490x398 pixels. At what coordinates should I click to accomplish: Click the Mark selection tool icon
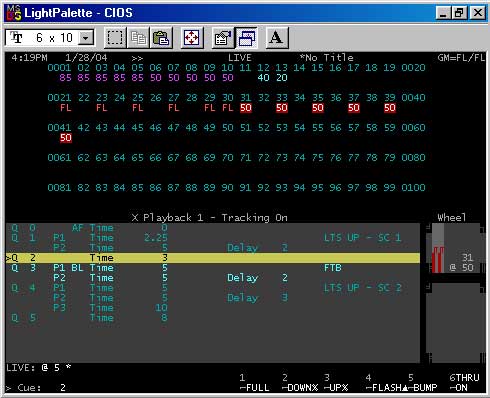click(x=115, y=38)
